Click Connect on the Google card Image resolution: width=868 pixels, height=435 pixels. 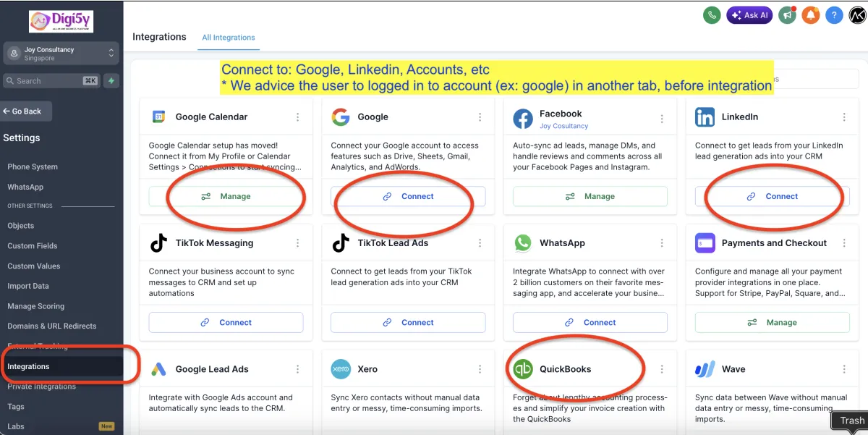pos(408,196)
